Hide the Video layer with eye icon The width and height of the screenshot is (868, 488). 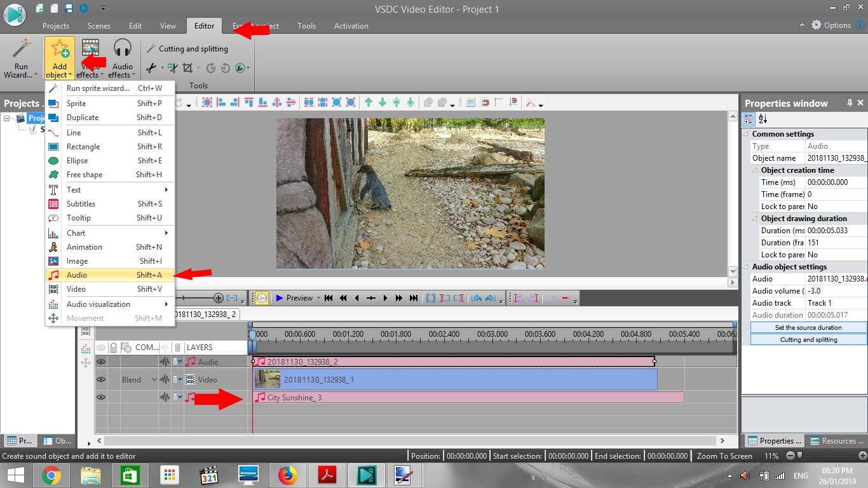101,379
